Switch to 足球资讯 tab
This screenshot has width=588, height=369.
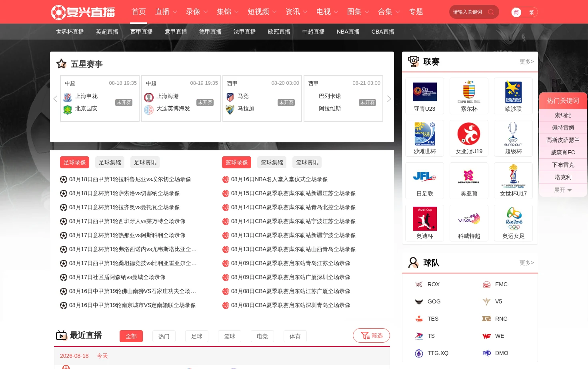[145, 162]
